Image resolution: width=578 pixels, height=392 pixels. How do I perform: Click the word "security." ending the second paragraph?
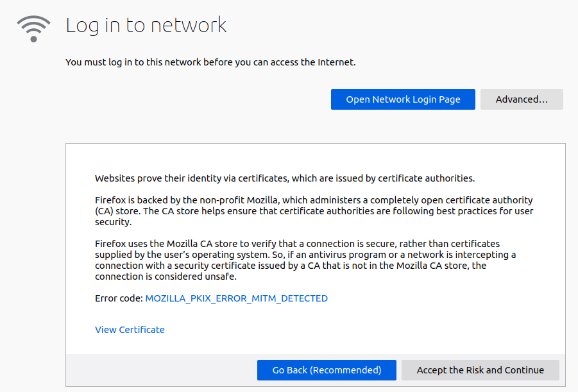tap(113, 222)
